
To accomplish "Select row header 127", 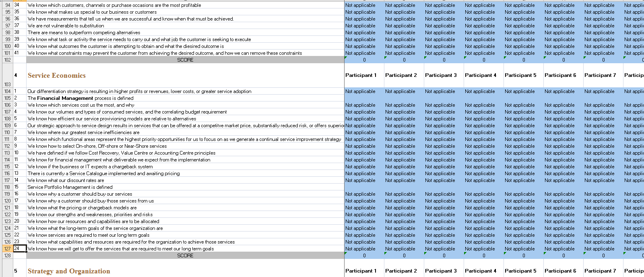I will [x=8, y=249].
